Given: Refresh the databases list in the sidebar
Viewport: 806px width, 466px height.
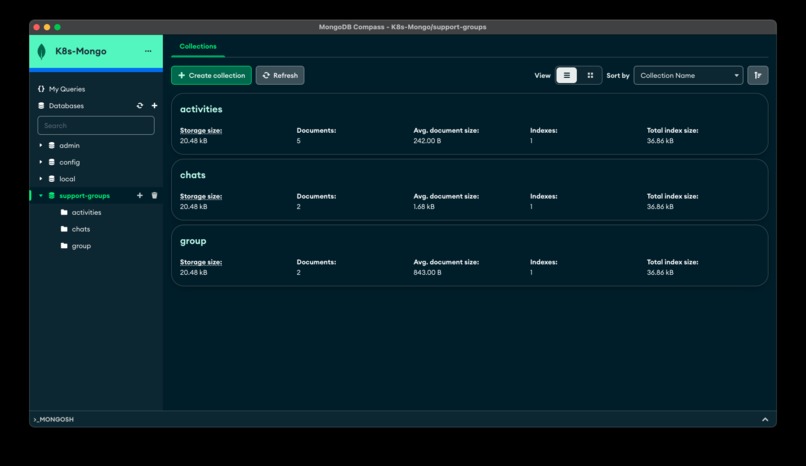Looking at the screenshot, I should tap(140, 105).
